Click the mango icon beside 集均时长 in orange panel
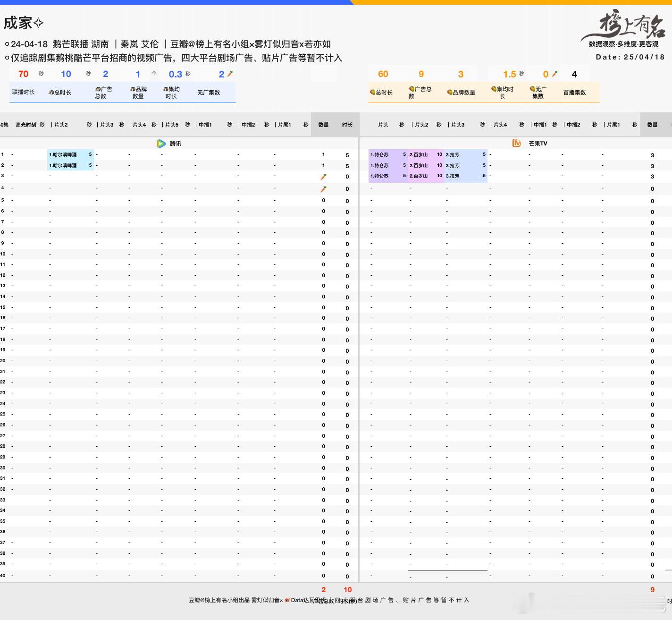This screenshot has height=620, width=672. pyautogui.click(x=494, y=89)
